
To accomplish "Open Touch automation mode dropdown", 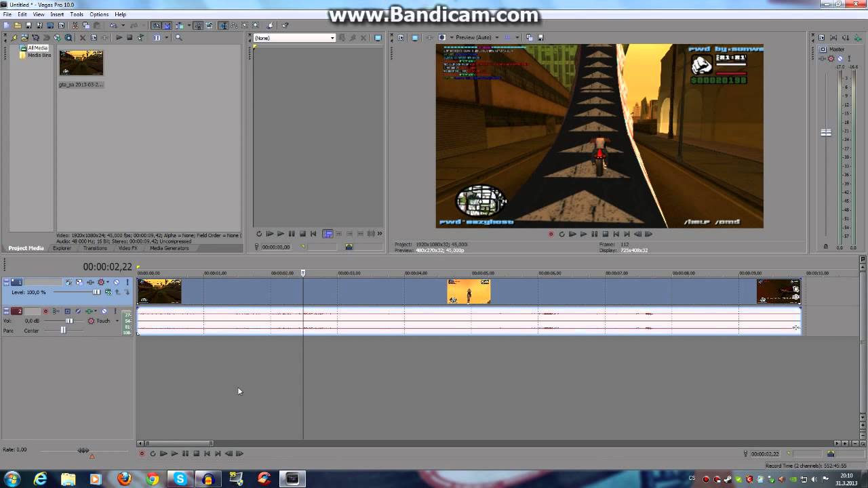I will click(x=117, y=321).
